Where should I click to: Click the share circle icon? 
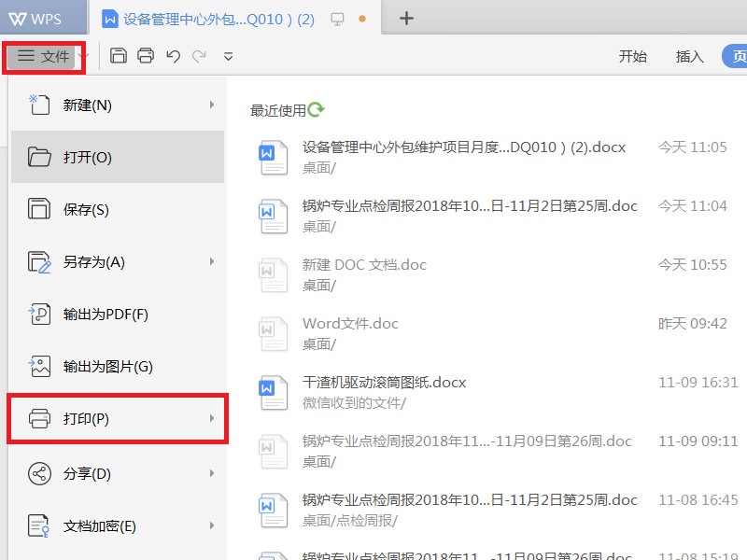pyautogui.click(x=39, y=474)
